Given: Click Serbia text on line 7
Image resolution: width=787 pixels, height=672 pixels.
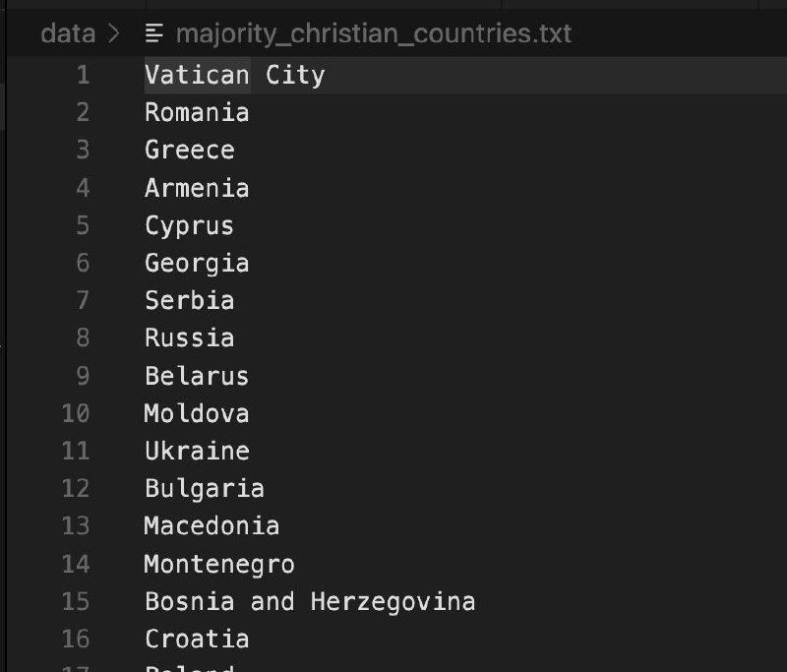Looking at the screenshot, I should tap(190, 301).
